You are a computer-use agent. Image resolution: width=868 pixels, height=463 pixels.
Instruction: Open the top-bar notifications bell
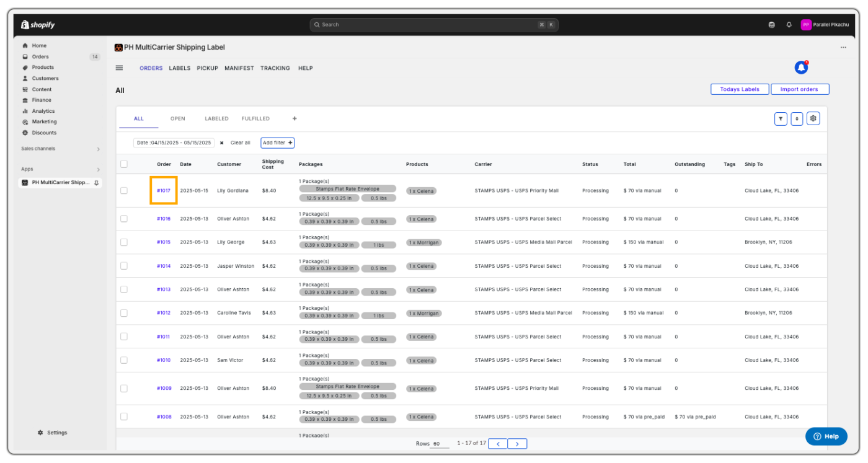tap(789, 25)
